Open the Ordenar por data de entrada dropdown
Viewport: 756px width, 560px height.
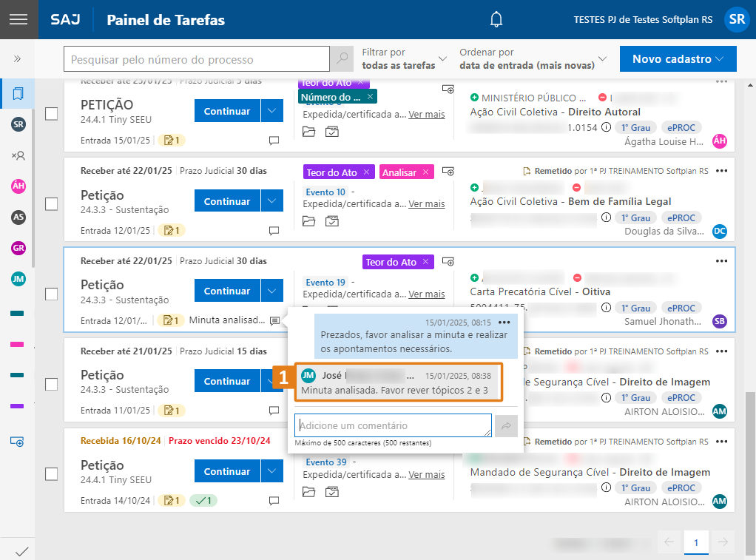(x=533, y=59)
